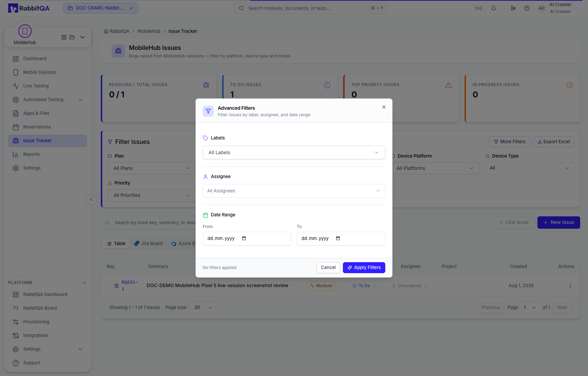Open Provisioning in the platform list
The height and width of the screenshot is (376, 588).
coord(48,322)
